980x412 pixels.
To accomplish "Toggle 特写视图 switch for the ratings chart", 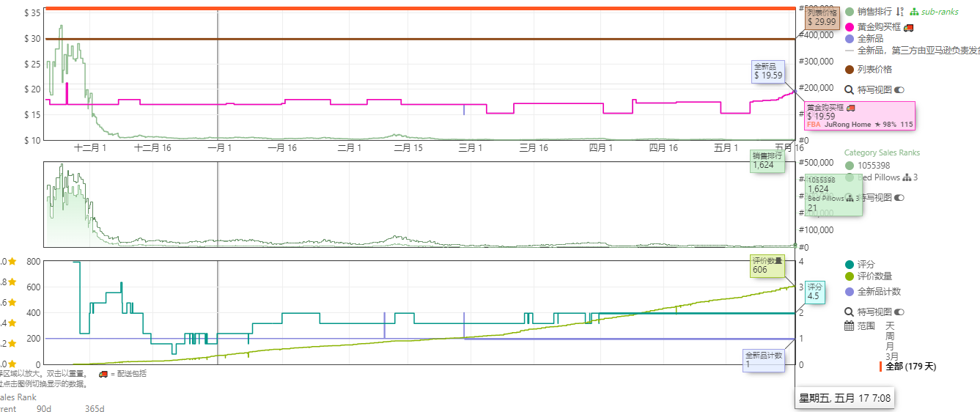I will [899, 312].
